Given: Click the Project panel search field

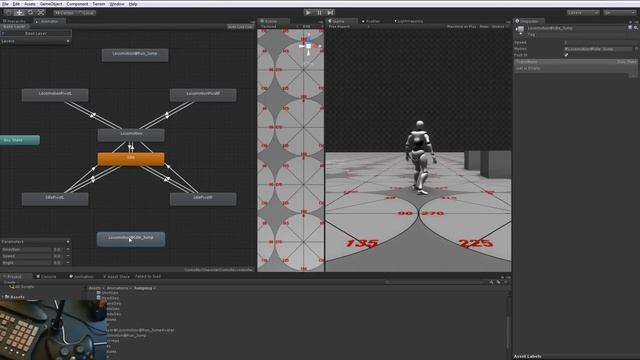Looking at the screenshot, I should (436, 282).
